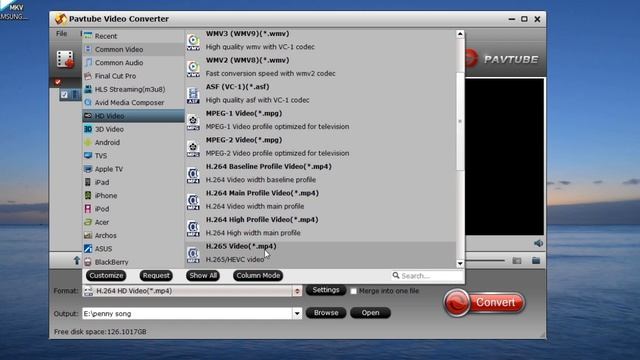Select Recent category in format list
This screenshot has height=360, width=640.
click(133, 36)
